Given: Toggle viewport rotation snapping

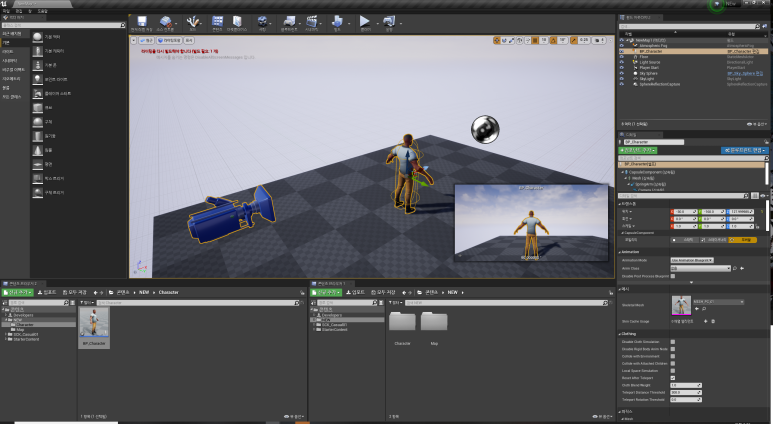Looking at the screenshot, I should tap(553, 40).
